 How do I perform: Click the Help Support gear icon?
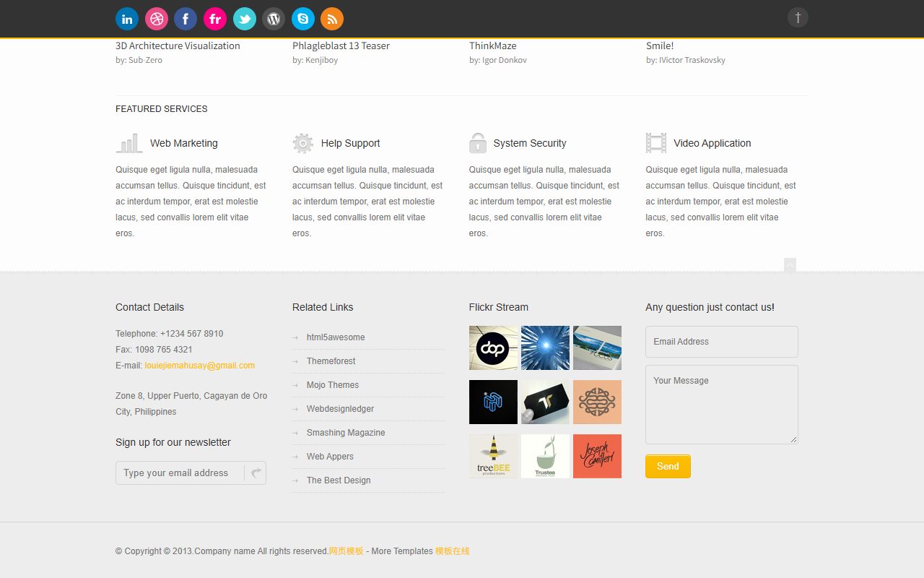click(303, 143)
